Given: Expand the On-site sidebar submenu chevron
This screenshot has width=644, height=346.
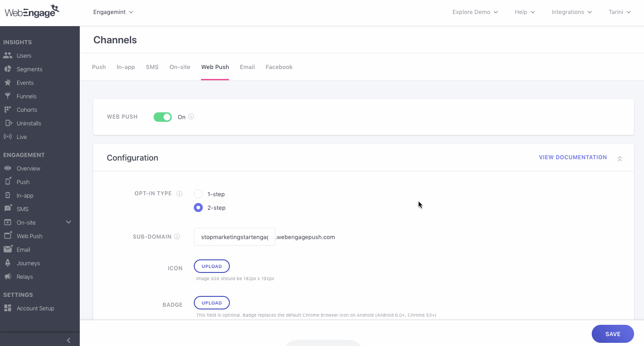Looking at the screenshot, I should click(x=69, y=222).
